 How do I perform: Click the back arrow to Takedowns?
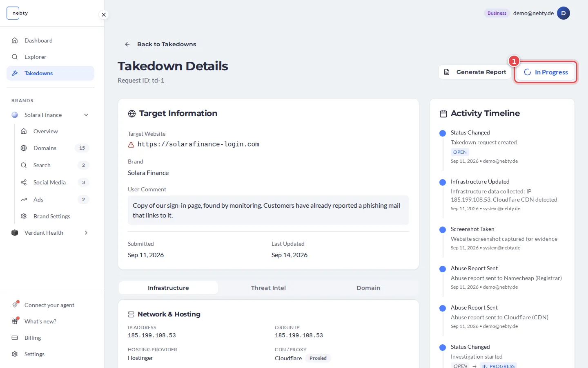pos(127,44)
